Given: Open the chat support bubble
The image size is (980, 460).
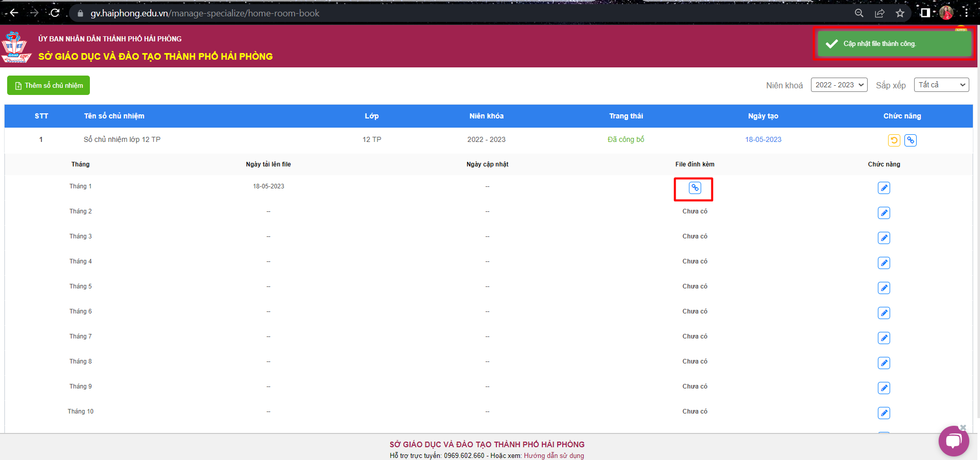Looking at the screenshot, I should (953, 441).
